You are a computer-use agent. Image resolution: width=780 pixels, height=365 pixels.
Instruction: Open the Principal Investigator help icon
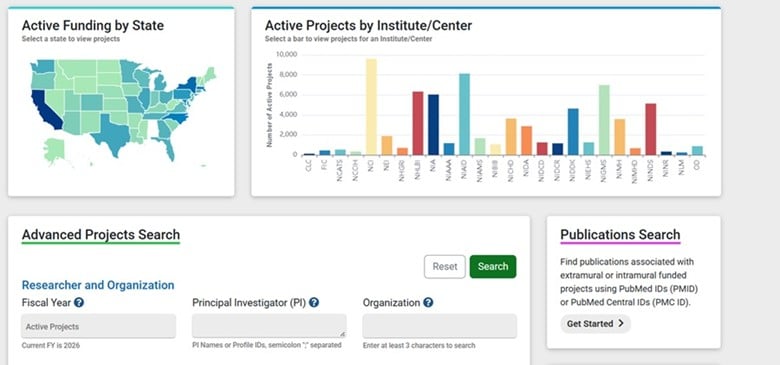[314, 302]
